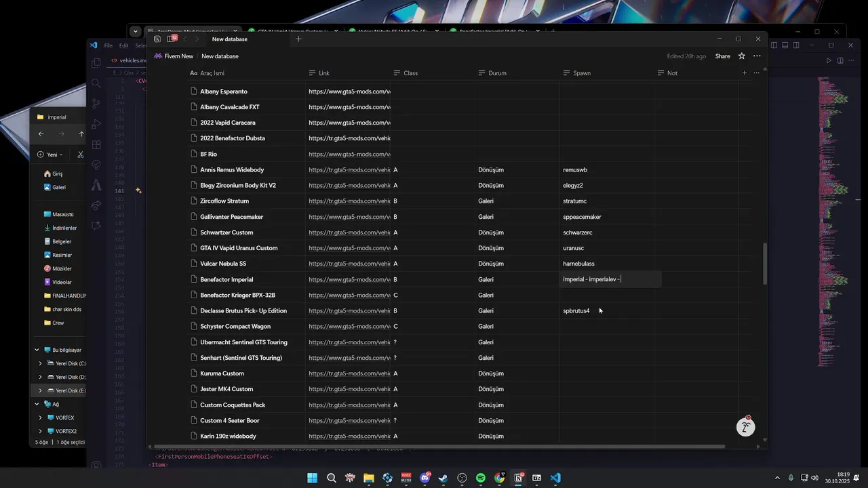Collapse the Ağ network tree node
868x488 pixels.
[37, 404]
